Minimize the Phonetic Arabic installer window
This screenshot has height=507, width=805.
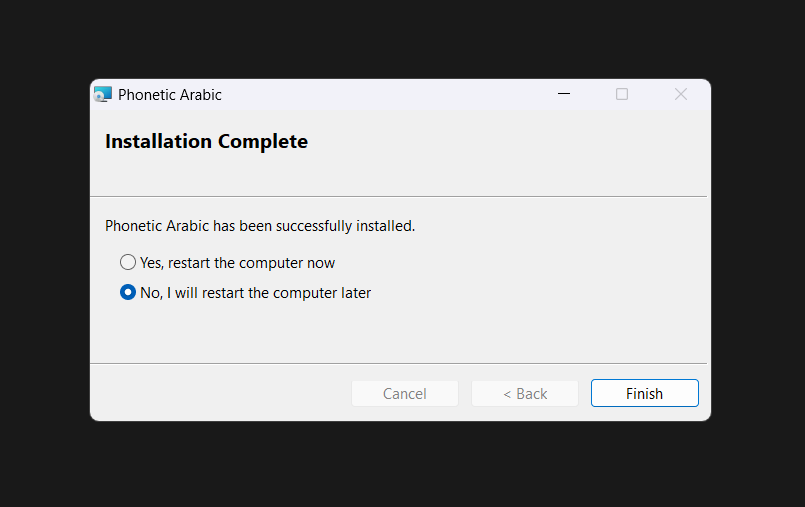point(564,94)
